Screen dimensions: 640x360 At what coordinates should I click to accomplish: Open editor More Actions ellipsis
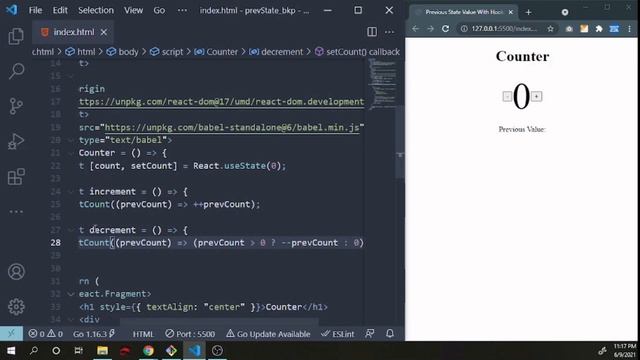point(389,32)
